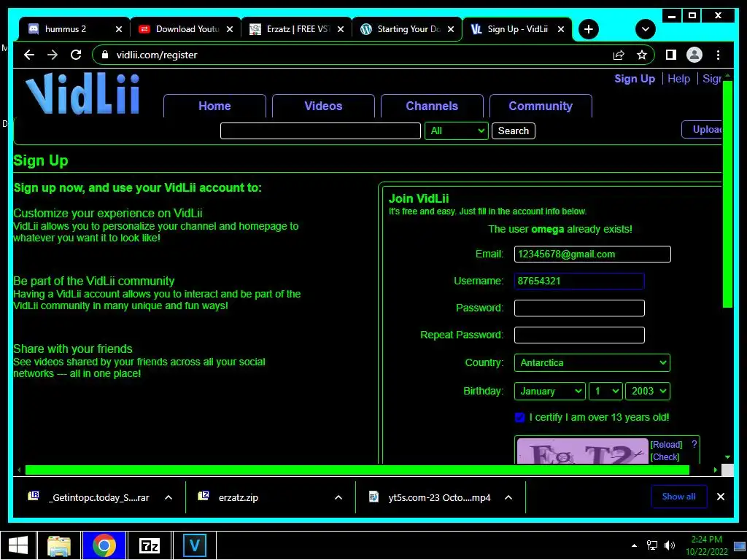Screen dimensions: 747x560
Task: Toggle the over 13 years old checkbox
Action: (x=519, y=417)
